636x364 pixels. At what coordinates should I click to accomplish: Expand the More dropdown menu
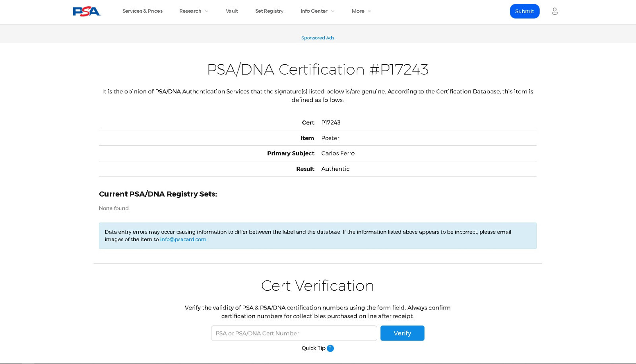click(x=361, y=11)
